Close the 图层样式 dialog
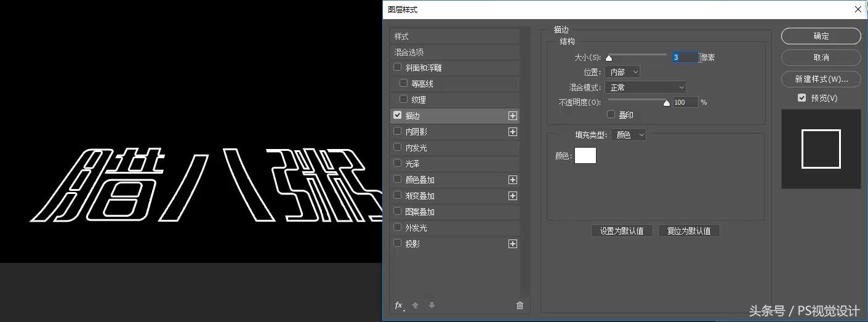The height and width of the screenshot is (322, 868). (858, 9)
